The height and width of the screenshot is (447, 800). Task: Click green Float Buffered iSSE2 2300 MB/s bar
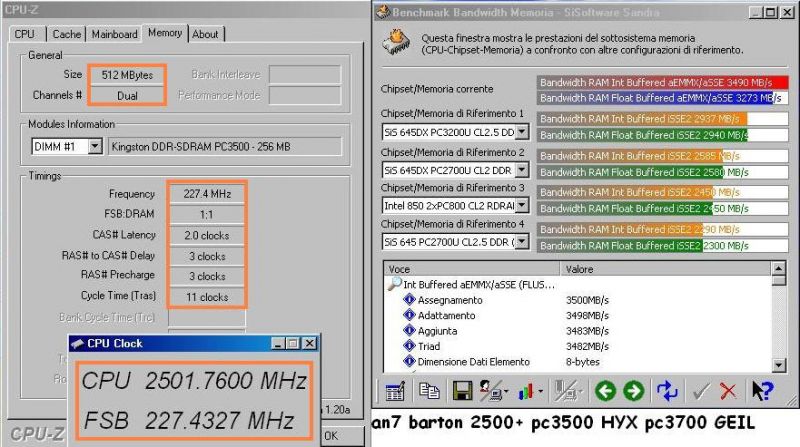(x=662, y=245)
